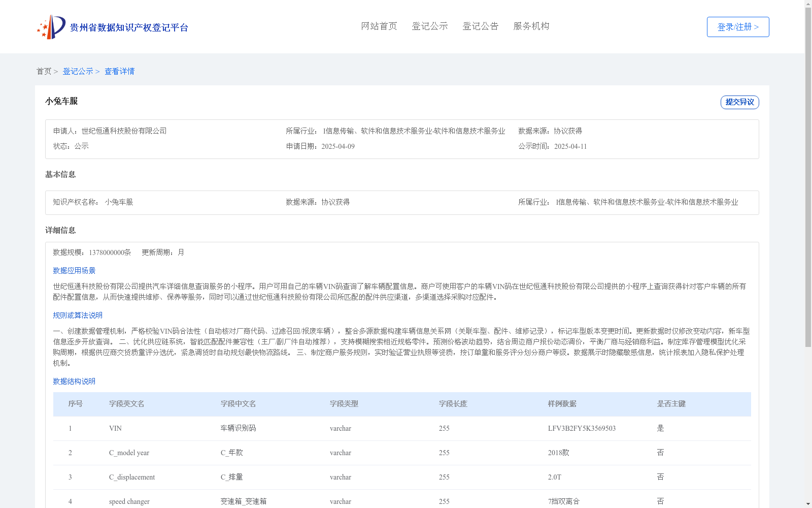Screen dimensions: 812x508
Task: Go to 登记公示 in top navigation
Action: coord(430,26)
